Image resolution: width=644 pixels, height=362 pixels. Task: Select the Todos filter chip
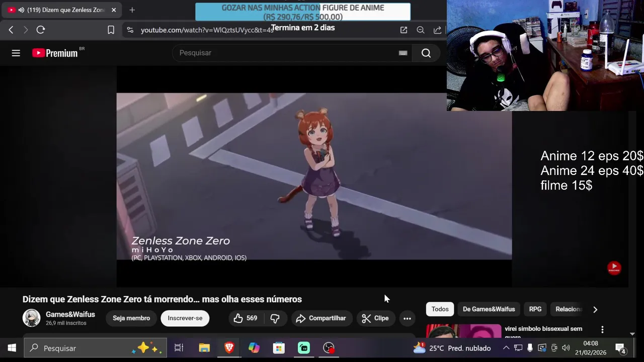pyautogui.click(x=440, y=309)
